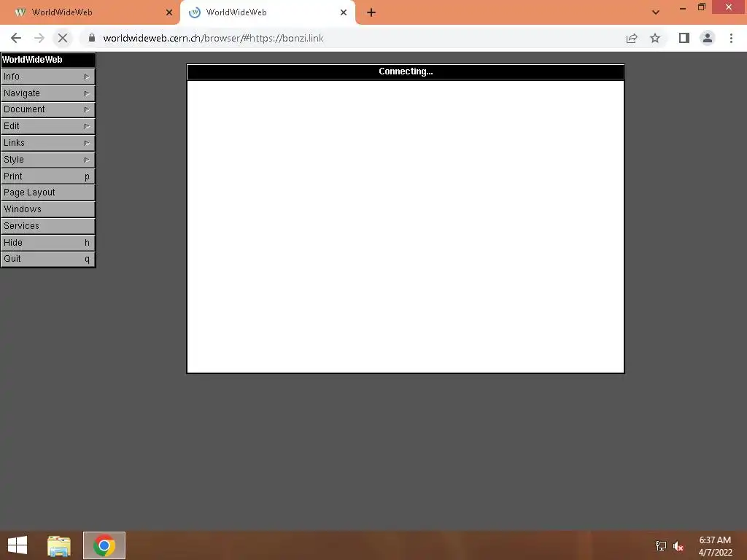
Task: Expand the Document submenu arrow
Action: (x=87, y=109)
